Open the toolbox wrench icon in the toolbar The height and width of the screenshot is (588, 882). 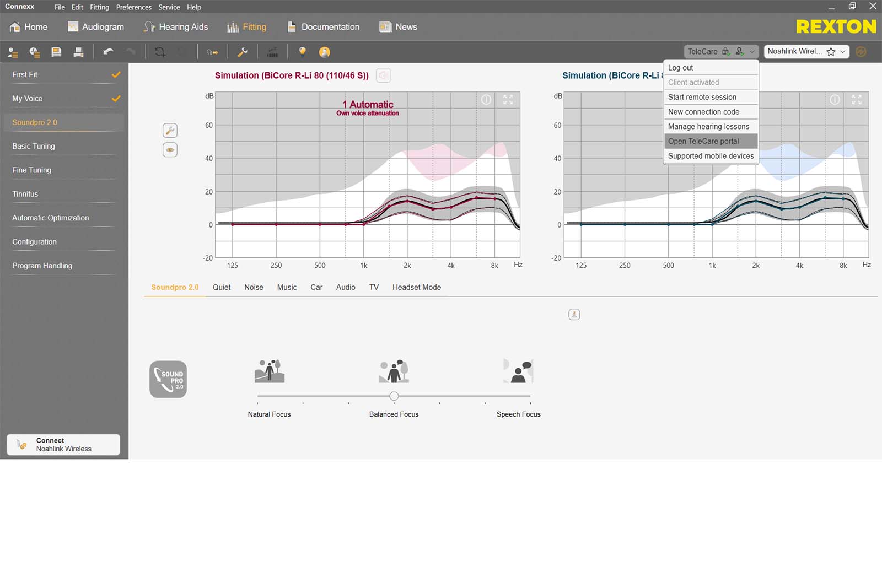click(x=243, y=52)
